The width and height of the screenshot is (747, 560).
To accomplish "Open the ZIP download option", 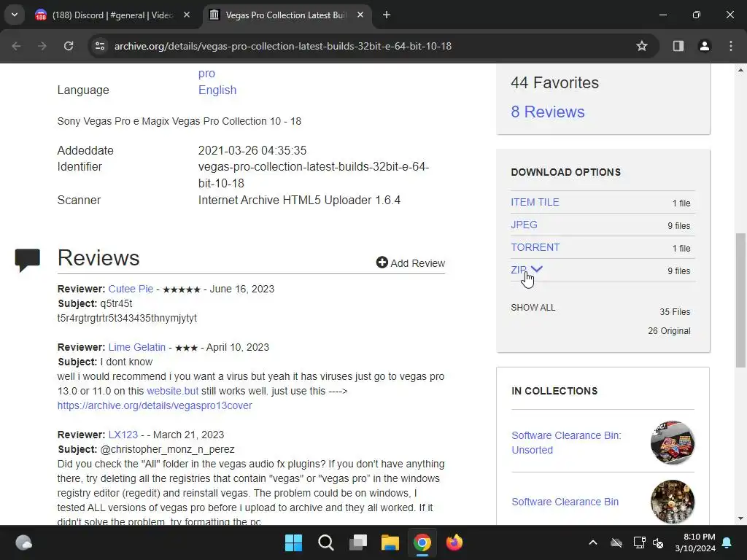I will [x=519, y=270].
